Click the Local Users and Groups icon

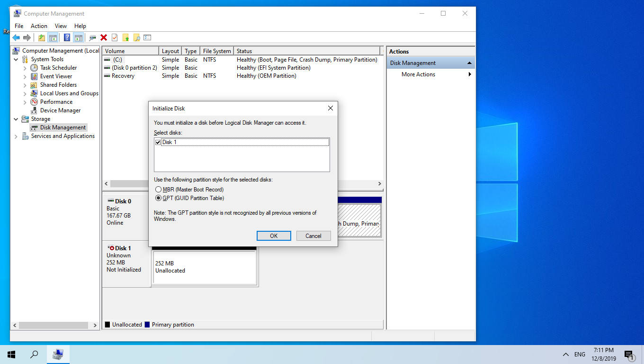click(x=34, y=93)
